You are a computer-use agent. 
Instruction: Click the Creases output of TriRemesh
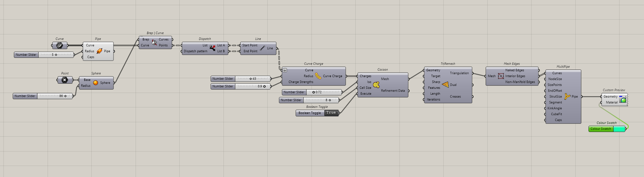click(455, 96)
